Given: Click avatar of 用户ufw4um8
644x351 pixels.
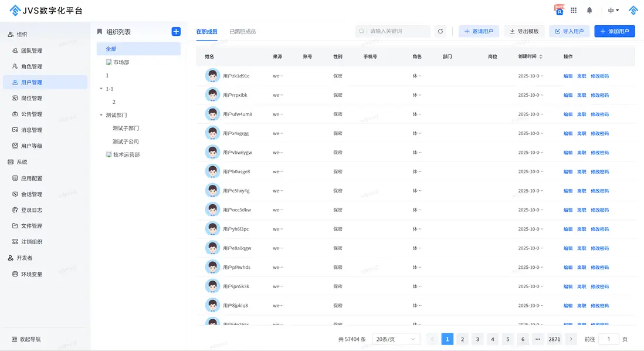Looking at the screenshot, I should tap(212, 114).
